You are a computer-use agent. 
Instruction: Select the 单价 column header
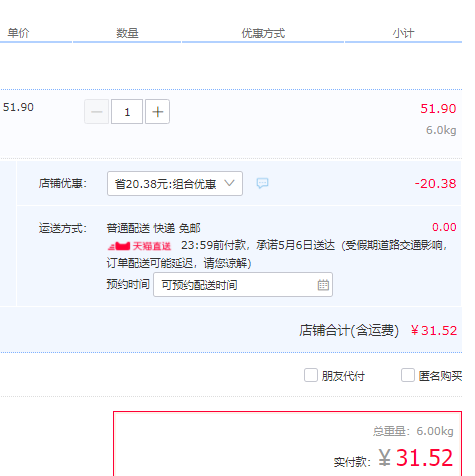point(18,33)
